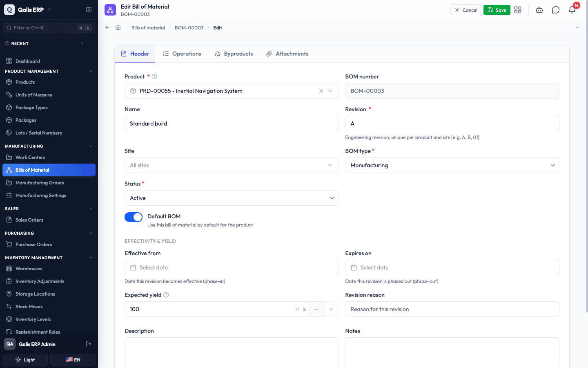Collapse the Manufacturing section
Image resolution: width=588 pixels, height=368 pixels.
(x=91, y=146)
